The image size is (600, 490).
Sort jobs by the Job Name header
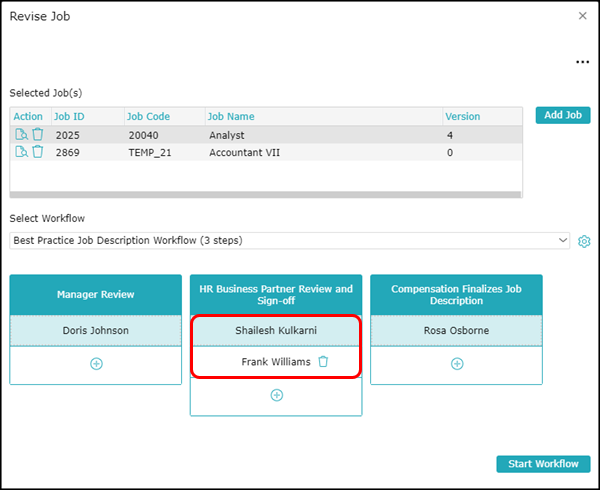pos(232,116)
